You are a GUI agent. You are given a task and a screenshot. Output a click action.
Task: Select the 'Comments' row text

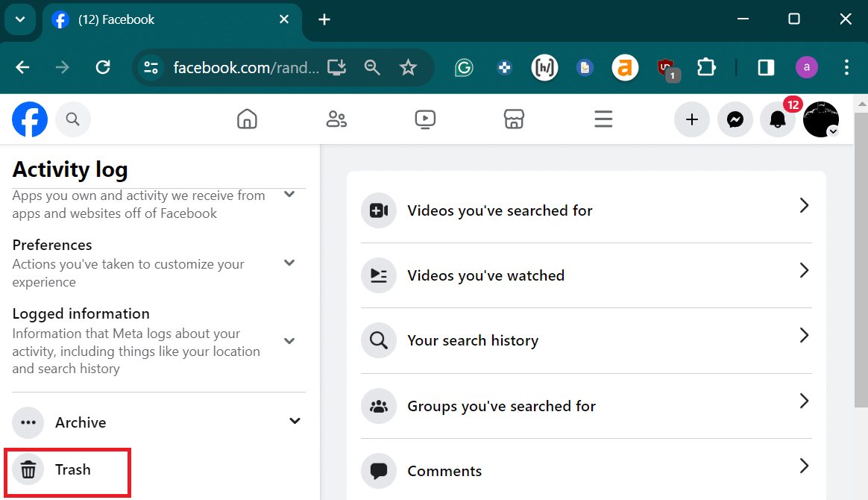444,471
